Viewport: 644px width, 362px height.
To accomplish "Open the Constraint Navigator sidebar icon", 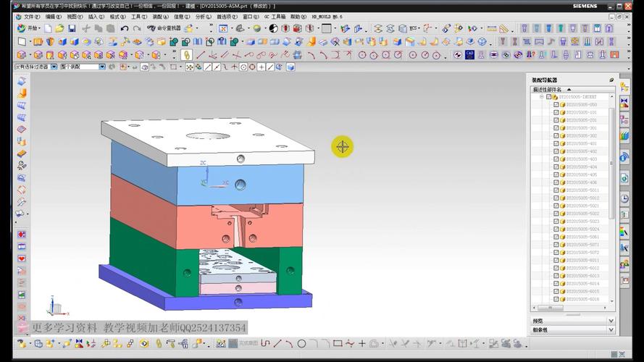I will coord(624,104).
